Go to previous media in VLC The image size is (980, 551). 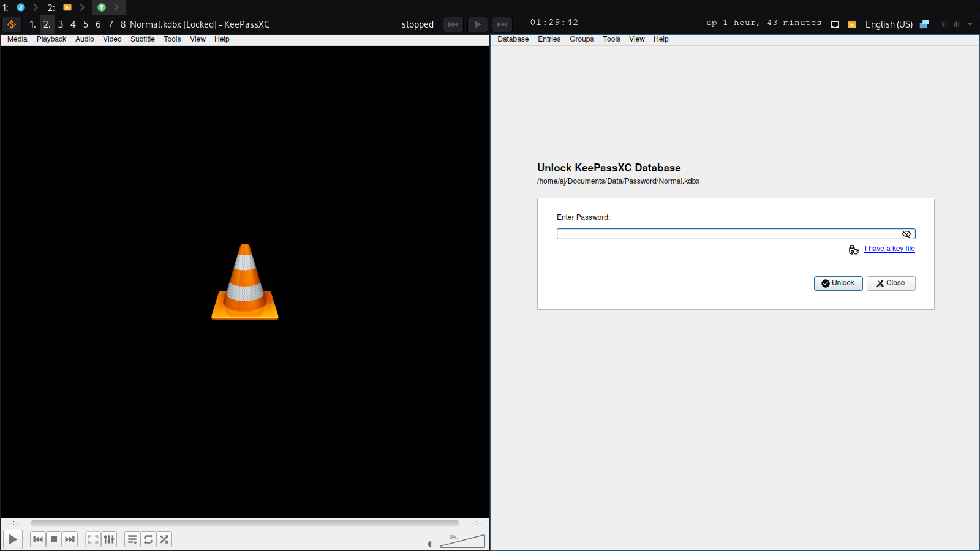tap(38, 539)
